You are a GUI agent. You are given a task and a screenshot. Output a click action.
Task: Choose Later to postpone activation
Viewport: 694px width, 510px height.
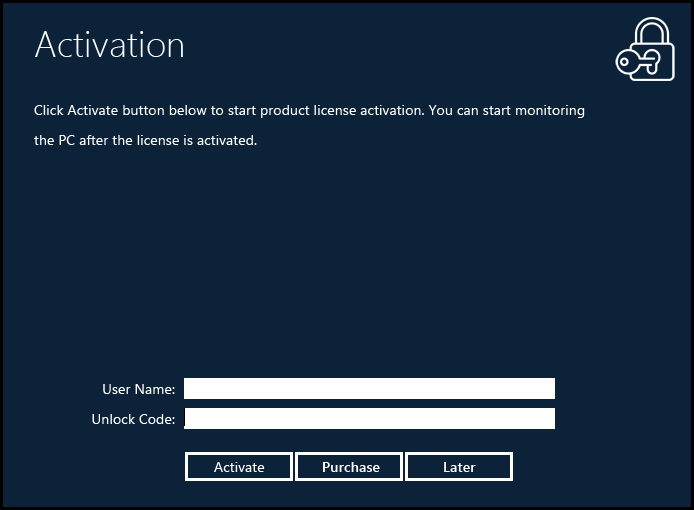[x=459, y=467]
